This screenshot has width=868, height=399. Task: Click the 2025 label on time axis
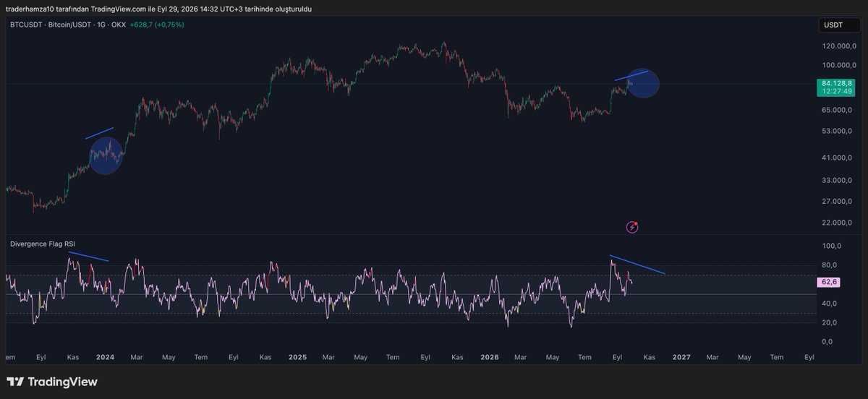click(297, 357)
